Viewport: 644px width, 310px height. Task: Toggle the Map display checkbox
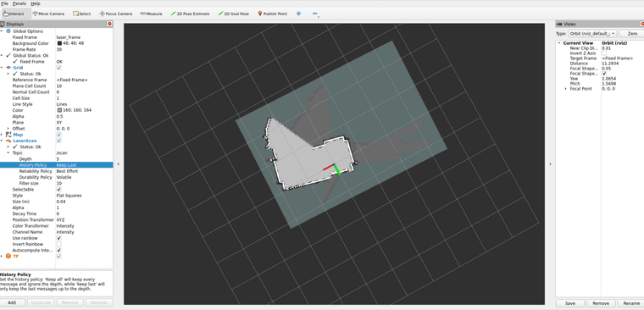point(59,135)
